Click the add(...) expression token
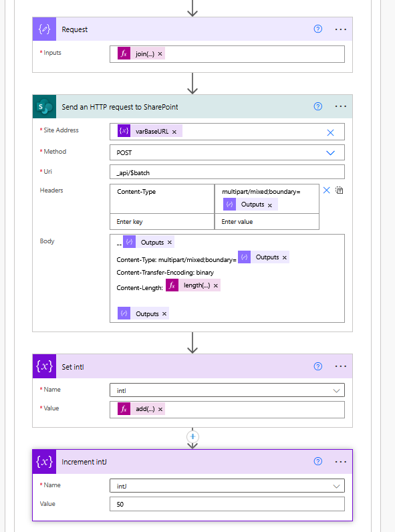The width and height of the screenshot is (395, 532). tap(142, 409)
